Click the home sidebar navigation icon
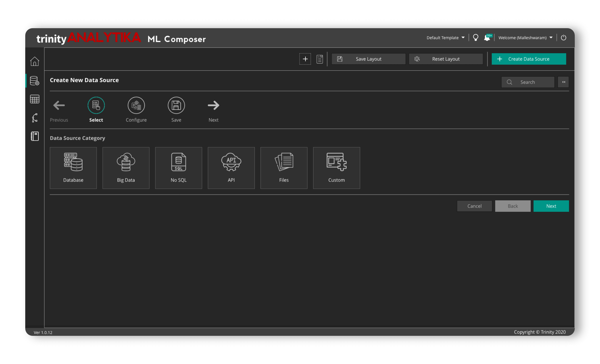This screenshot has height=364, width=600. [35, 61]
